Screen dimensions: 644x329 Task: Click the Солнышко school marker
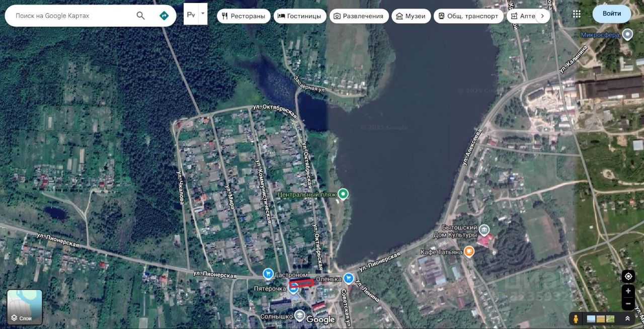click(300, 316)
